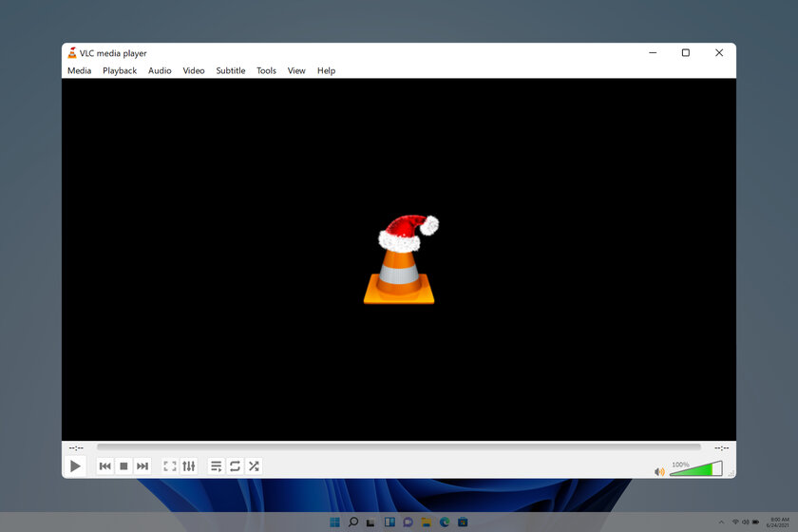Stop playback with the square Stop button
The image size is (798, 532).
tap(123, 465)
